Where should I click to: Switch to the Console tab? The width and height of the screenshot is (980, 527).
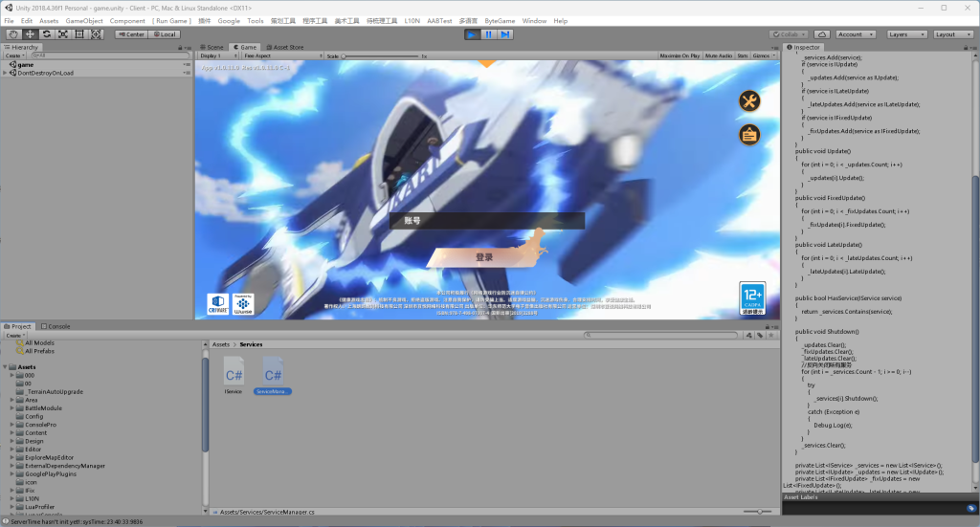click(x=56, y=326)
